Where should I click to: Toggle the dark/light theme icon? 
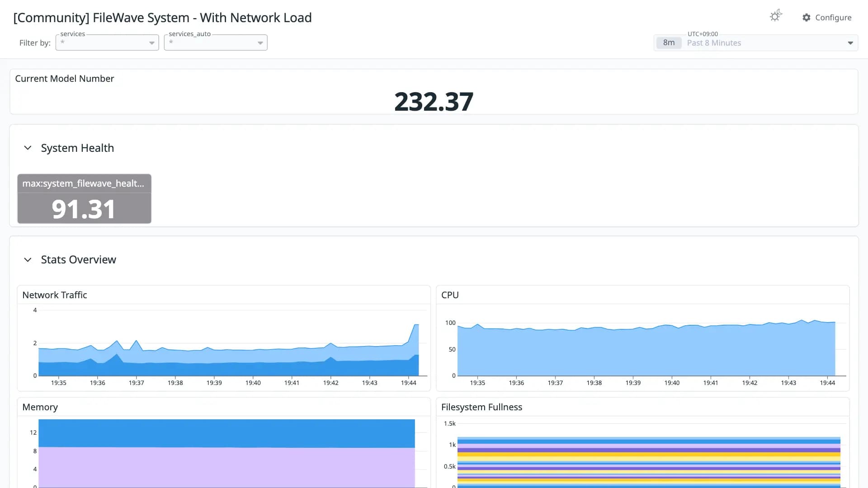[776, 16]
